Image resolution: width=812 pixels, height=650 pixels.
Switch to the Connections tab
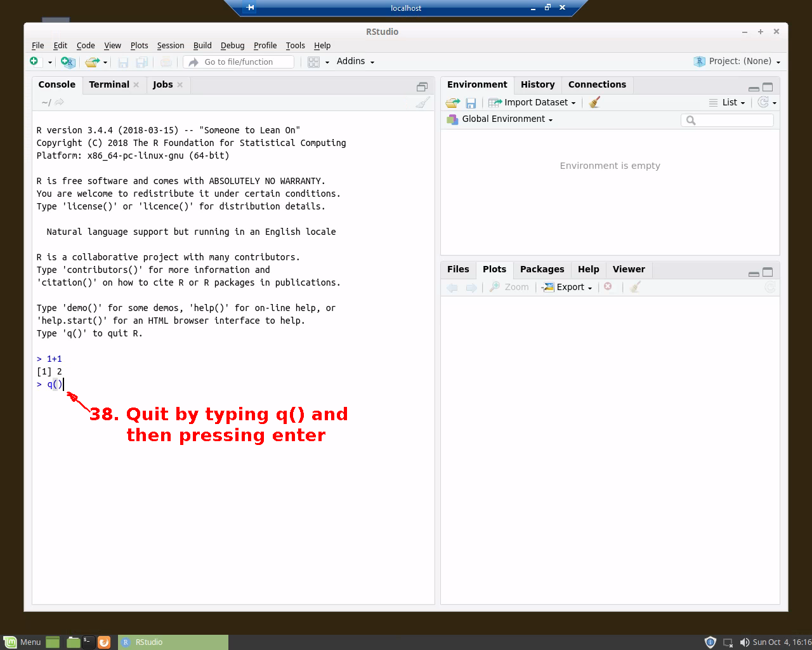[597, 84]
